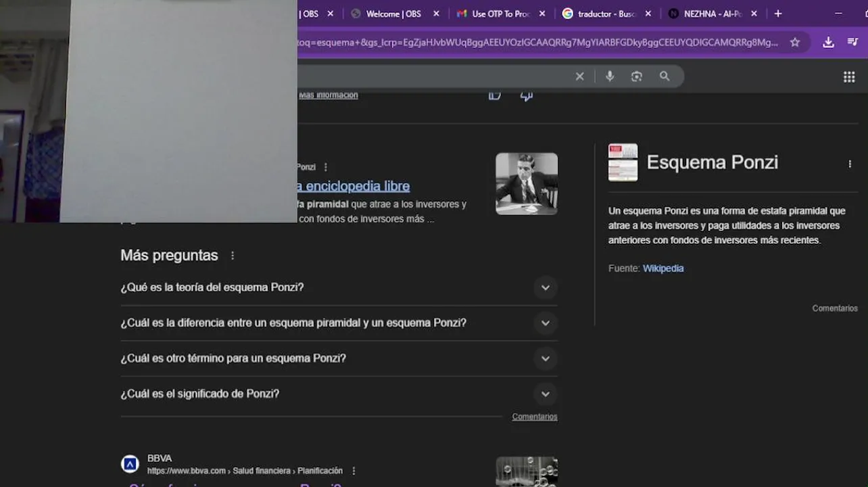Click the 'Esquema Ponzi' panel title
The height and width of the screenshot is (487, 868).
click(x=713, y=162)
